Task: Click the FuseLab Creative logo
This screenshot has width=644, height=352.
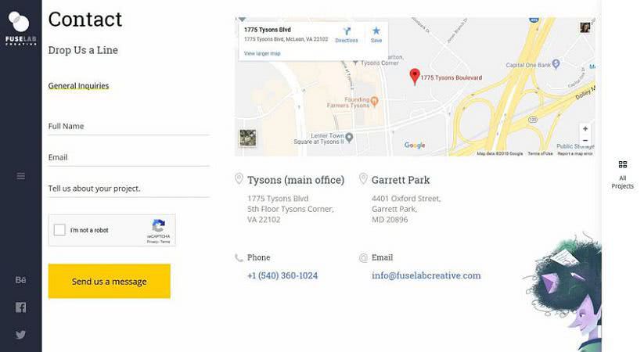Action: [x=20, y=28]
